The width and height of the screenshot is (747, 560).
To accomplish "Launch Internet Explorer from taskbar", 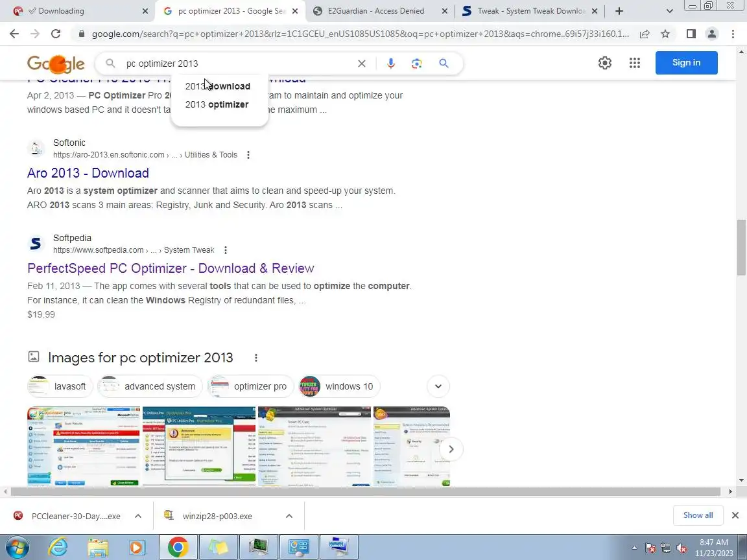I will pos(58,547).
